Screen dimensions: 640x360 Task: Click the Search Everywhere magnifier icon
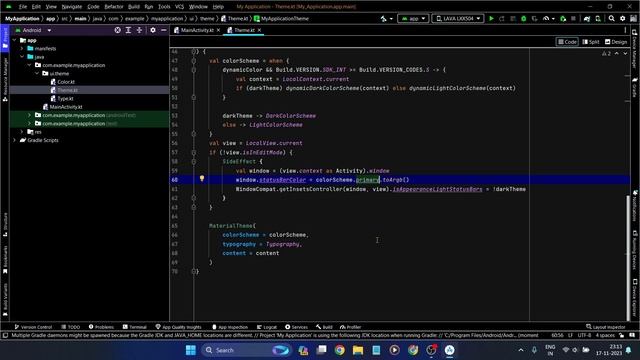pyautogui.click(x=611, y=19)
